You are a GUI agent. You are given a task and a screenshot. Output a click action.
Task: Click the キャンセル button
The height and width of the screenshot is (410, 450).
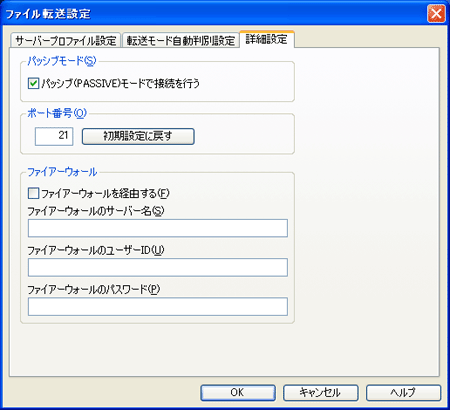pos(321,393)
